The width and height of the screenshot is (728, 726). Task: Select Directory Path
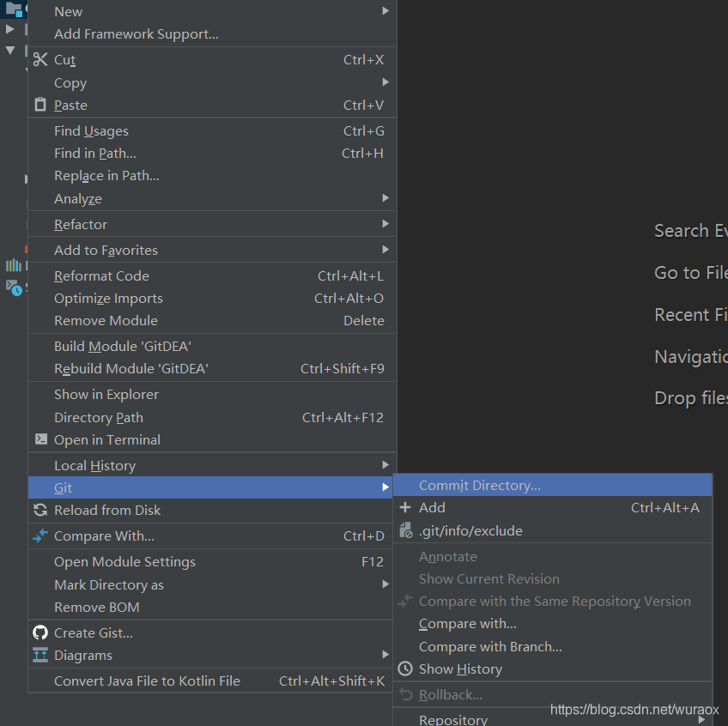[212, 417]
